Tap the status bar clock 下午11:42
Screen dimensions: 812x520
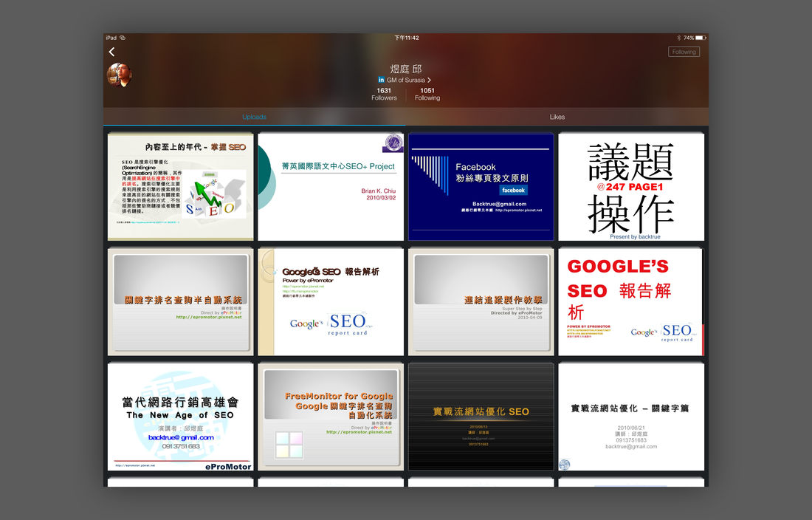(x=407, y=38)
